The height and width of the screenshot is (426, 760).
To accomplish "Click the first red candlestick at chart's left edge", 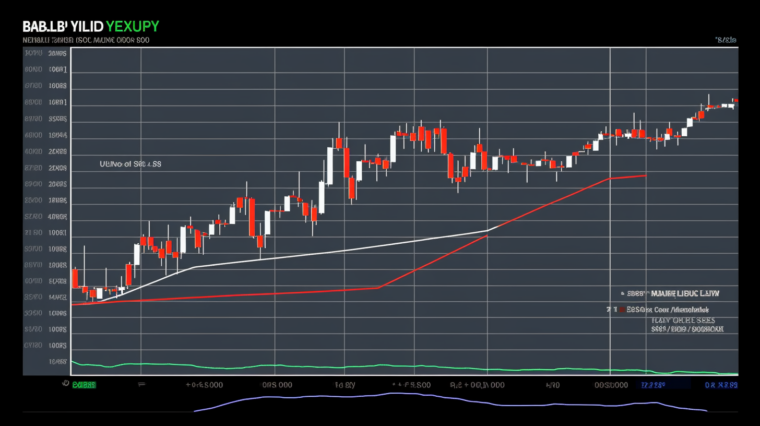I will point(76,278).
